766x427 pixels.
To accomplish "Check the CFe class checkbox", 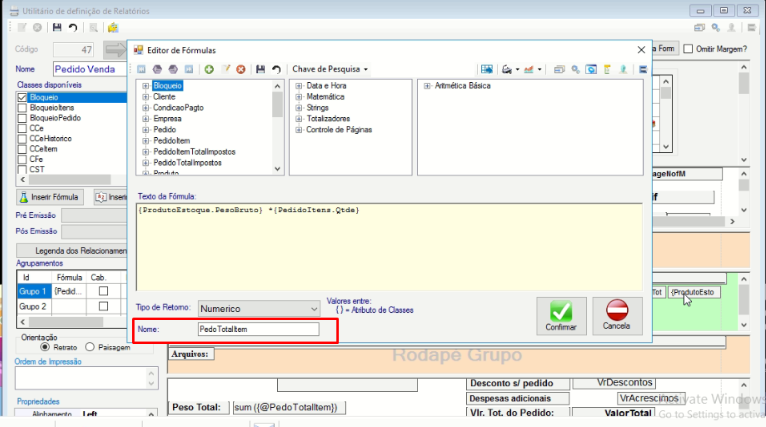I will coord(22,159).
